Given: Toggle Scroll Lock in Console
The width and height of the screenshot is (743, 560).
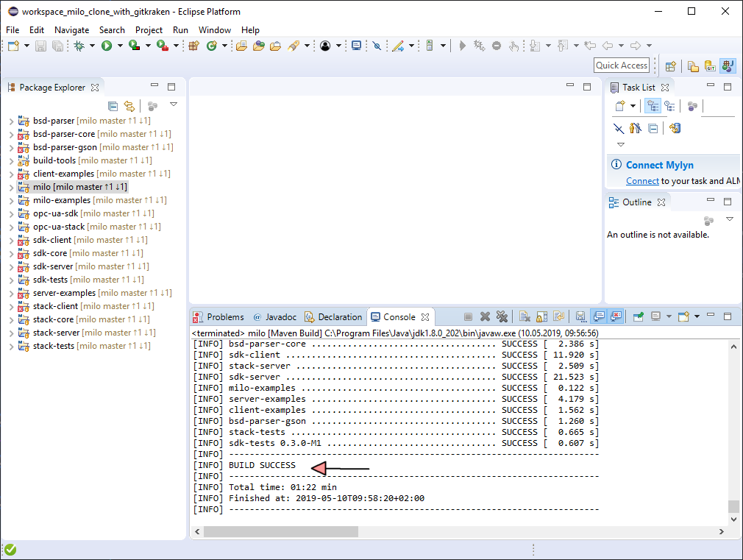Looking at the screenshot, I should coord(541,317).
